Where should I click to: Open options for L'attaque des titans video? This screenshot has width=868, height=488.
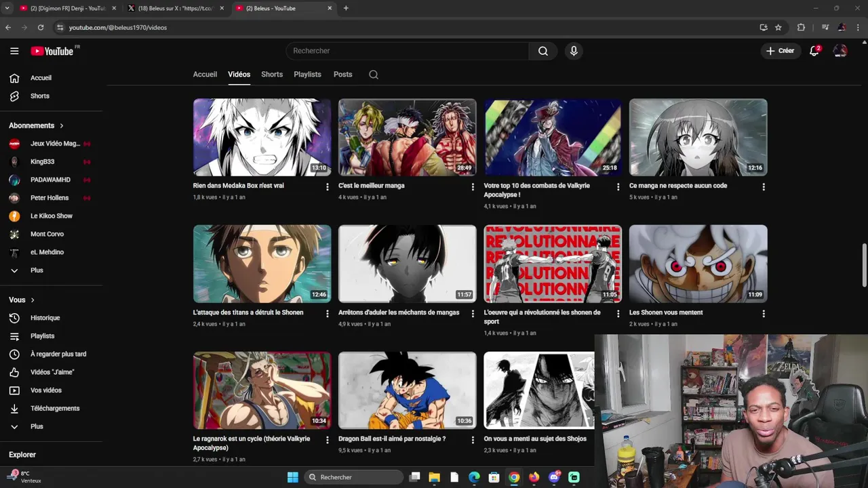[327, 314]
